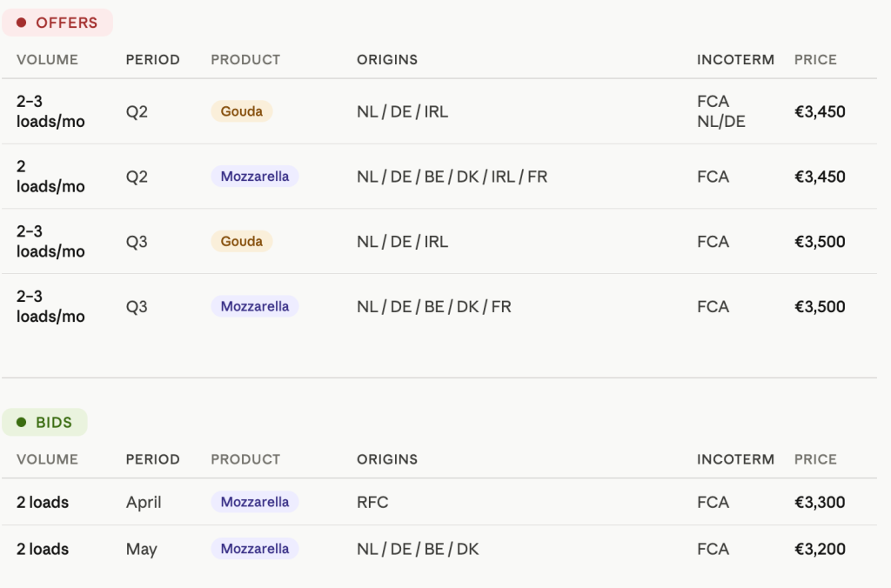Click the ORIGINS header in Bids table

[x=387, y=459]
